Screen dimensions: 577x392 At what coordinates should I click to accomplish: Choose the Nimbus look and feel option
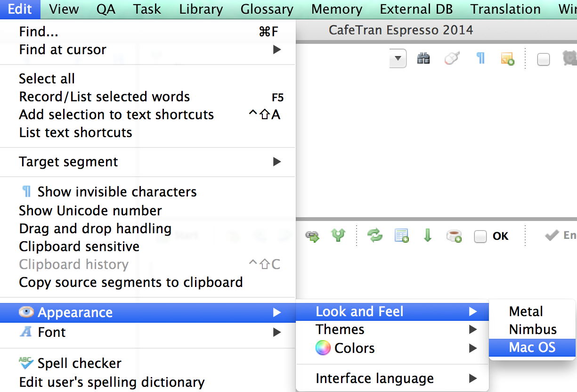coord(533,329)
